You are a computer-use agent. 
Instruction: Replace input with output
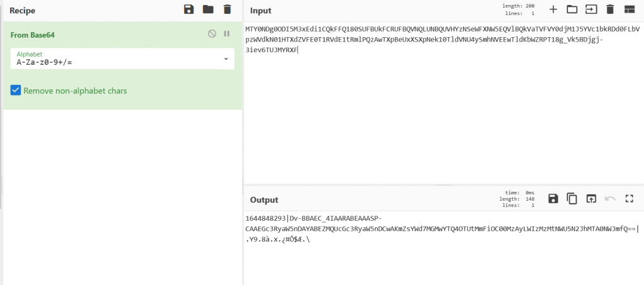(591, 199)
